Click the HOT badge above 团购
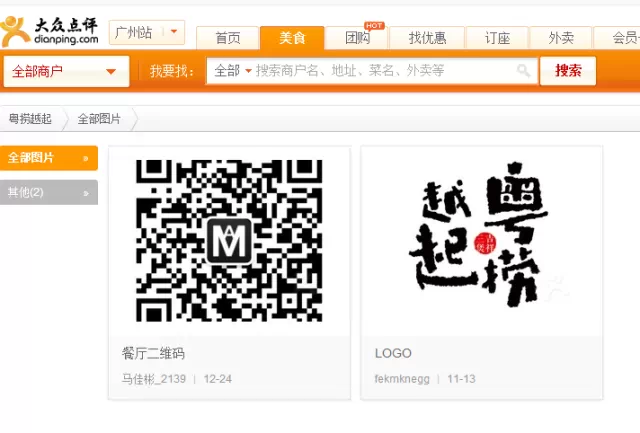 point(374,26)
